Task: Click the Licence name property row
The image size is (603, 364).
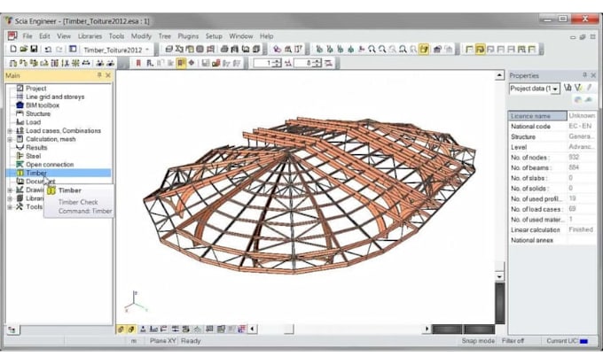Action: click(552, 115)
